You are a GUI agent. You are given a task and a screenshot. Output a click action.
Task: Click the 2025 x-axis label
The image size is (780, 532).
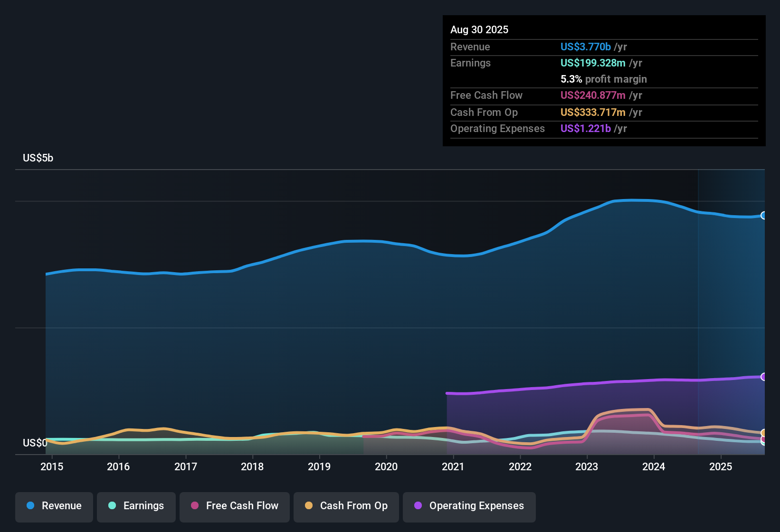click(721, 467)
